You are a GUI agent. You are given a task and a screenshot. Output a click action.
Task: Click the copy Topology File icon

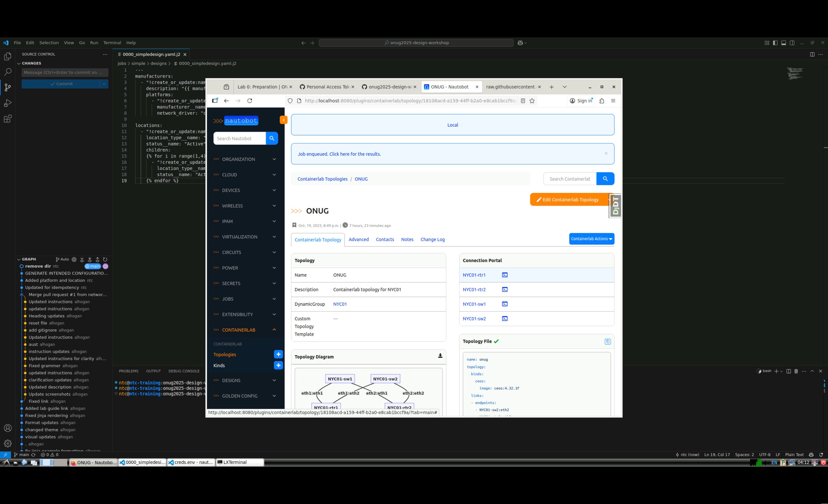click(x=608, y=341)
